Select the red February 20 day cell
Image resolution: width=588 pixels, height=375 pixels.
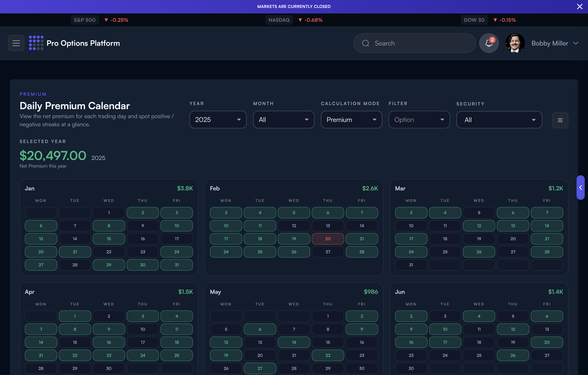pyautogui.click(x=328, y=239)
